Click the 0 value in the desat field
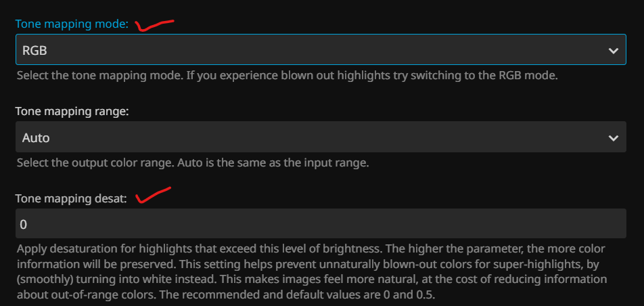This screenshot has width=644, height=306. click(24, 224)
